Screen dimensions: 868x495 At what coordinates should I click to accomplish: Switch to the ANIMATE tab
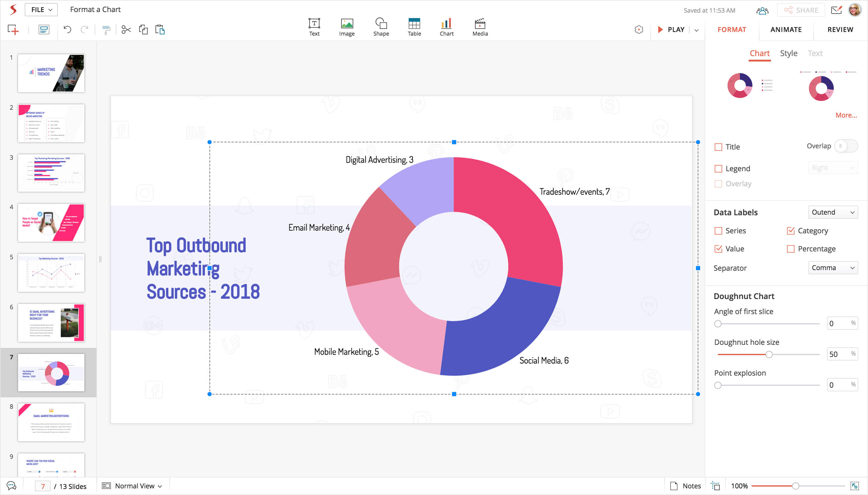click(x=786, y=30)
